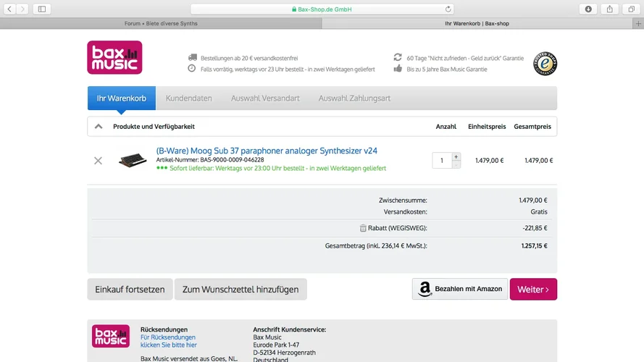The image size is (644, 362).
Task: Open the Moog Sub 37 product link
Action: (x=267, y=151)
